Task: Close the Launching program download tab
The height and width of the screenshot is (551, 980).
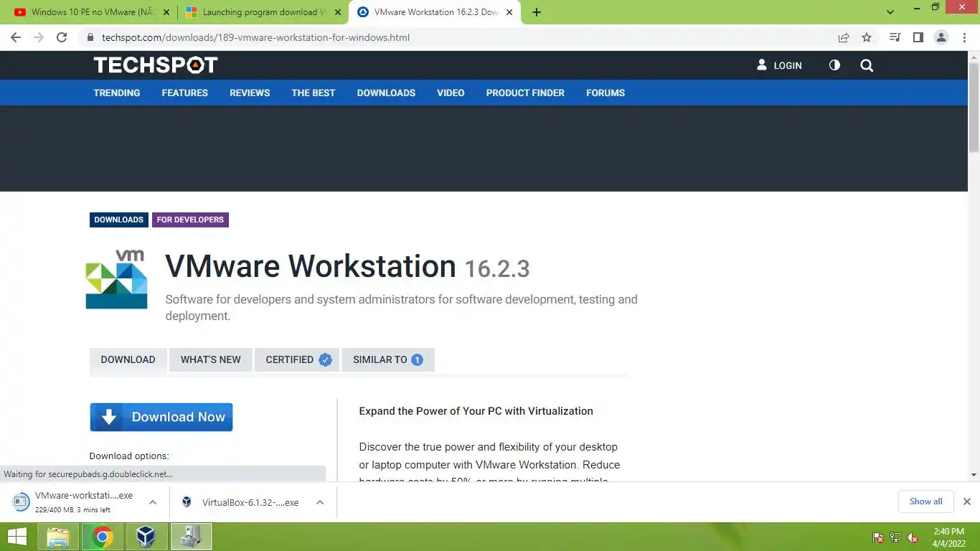Action: click(x=336, y=12)
